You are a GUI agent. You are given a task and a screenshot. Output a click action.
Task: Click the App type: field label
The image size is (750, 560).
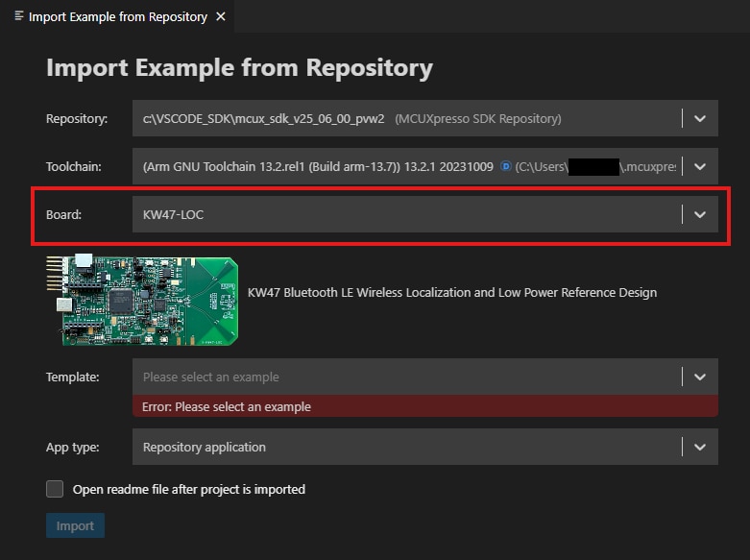(x=73, y=447)
